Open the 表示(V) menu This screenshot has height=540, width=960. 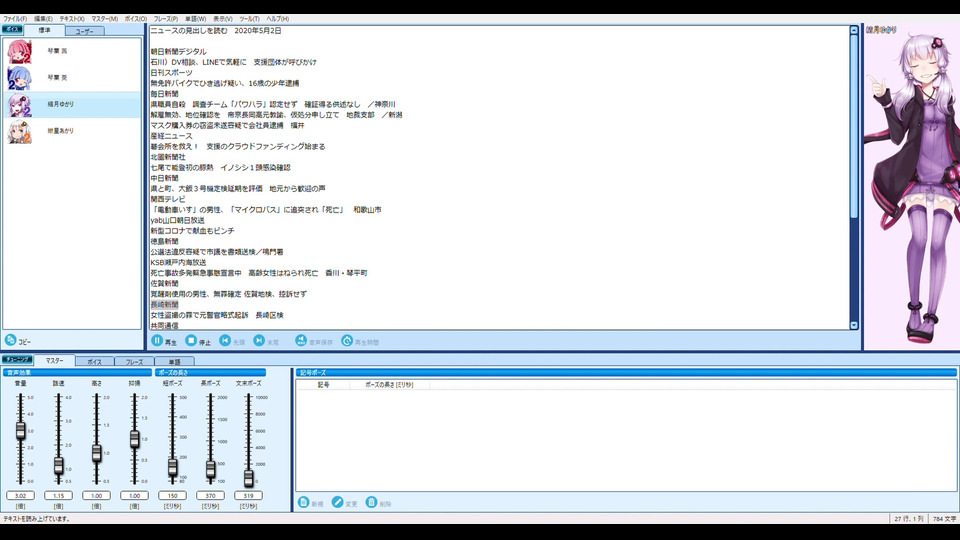click(222, 19)
